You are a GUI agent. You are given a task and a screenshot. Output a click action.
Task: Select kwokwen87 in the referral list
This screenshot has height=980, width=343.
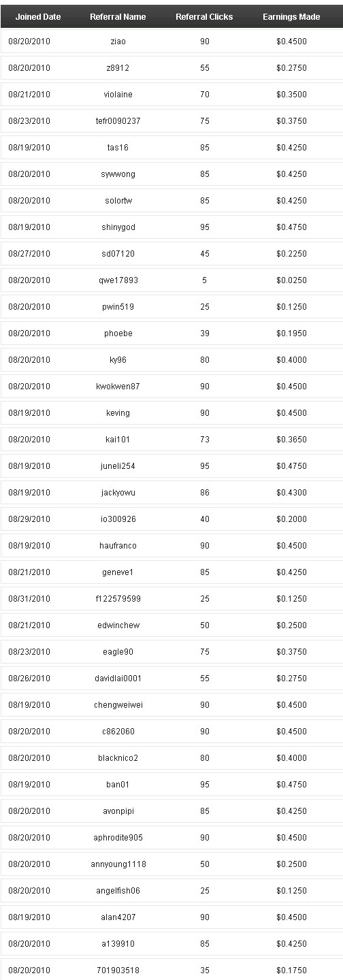pyautogui.click(x=118, y=387)
